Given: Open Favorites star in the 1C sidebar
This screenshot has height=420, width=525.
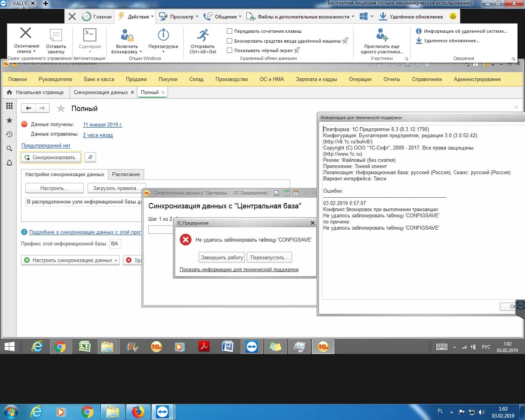Looking at the screenshot, I should click(x=9, y=120).
